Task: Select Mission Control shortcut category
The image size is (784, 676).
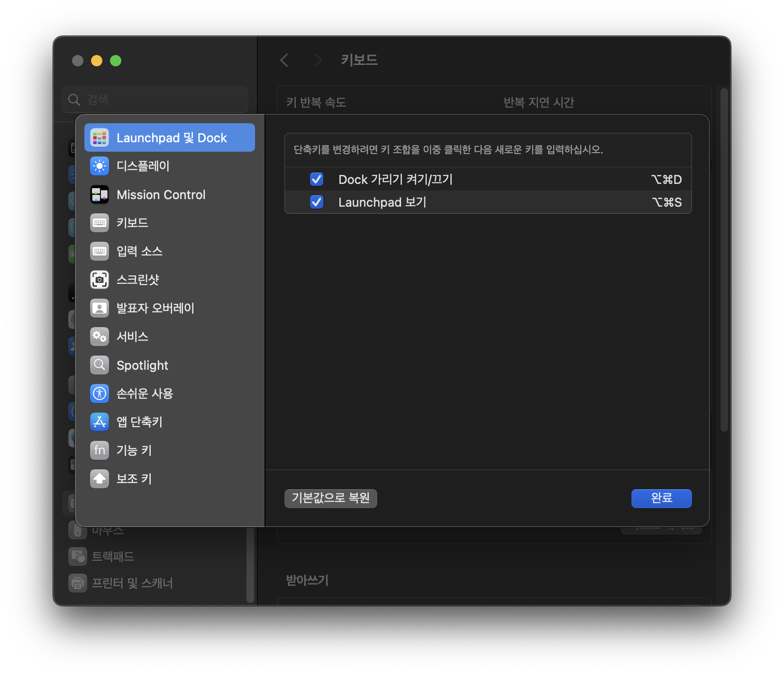Action: (x=170, y=194)
